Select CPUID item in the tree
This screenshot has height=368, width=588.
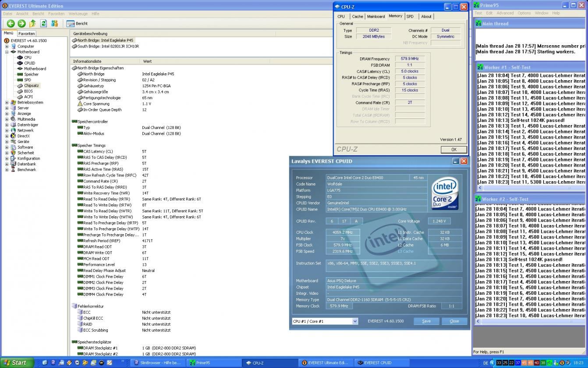pos(29,63)
